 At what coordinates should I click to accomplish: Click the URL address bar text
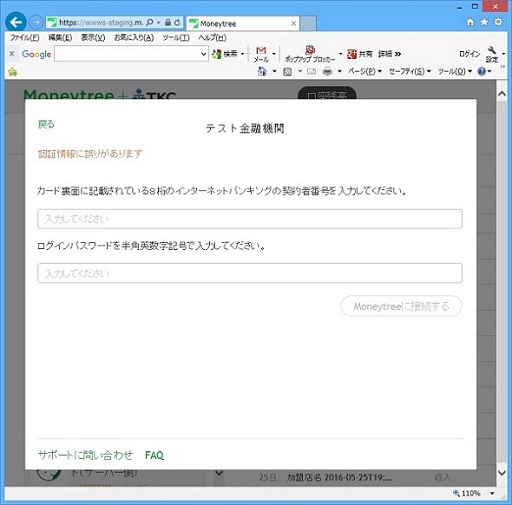[101, 22]
